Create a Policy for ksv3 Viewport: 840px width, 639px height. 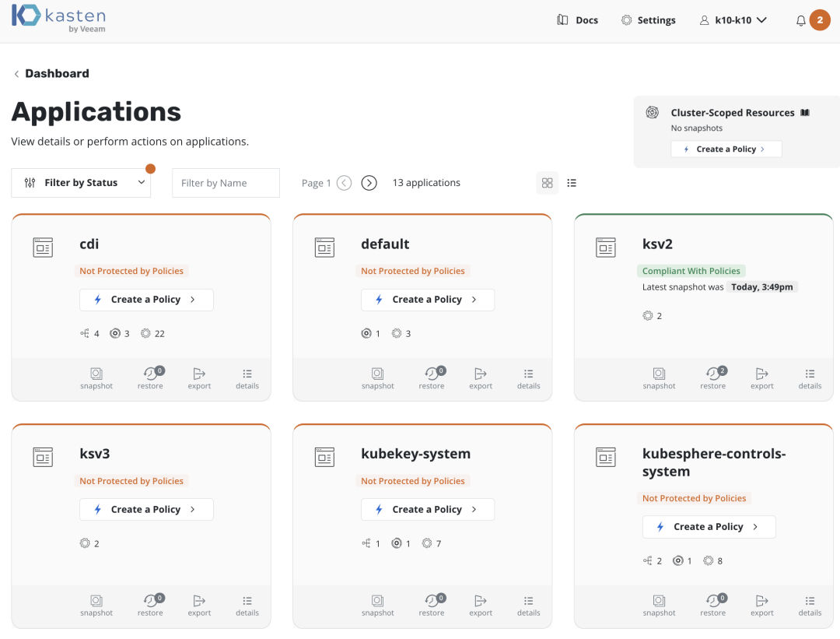click(x=146, y=509)
